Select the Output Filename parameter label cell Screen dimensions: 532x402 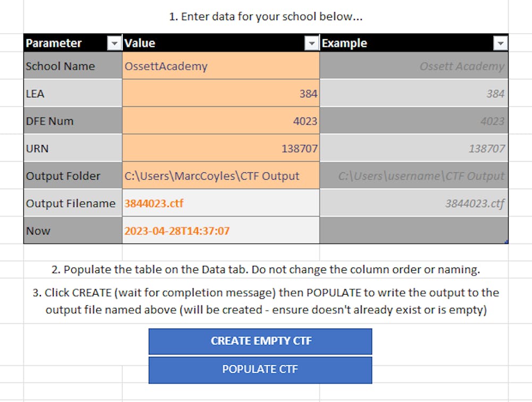(x=73, y=203)
